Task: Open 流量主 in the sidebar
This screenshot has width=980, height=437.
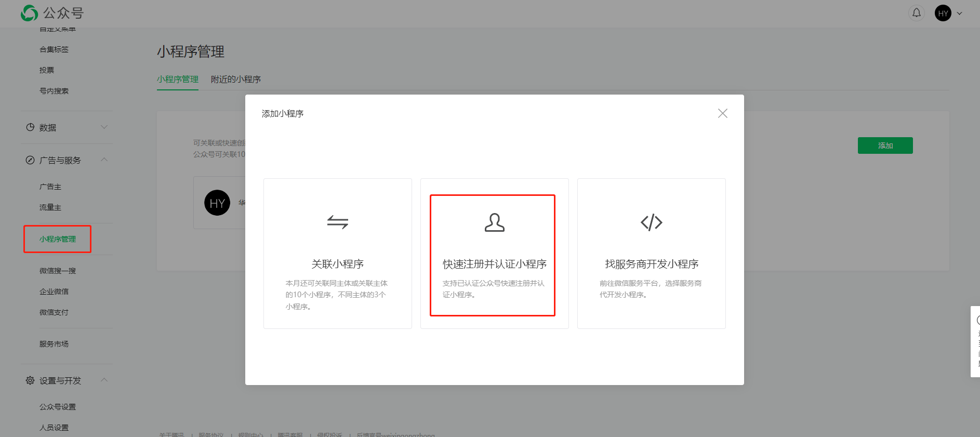Action: [50, 207]
